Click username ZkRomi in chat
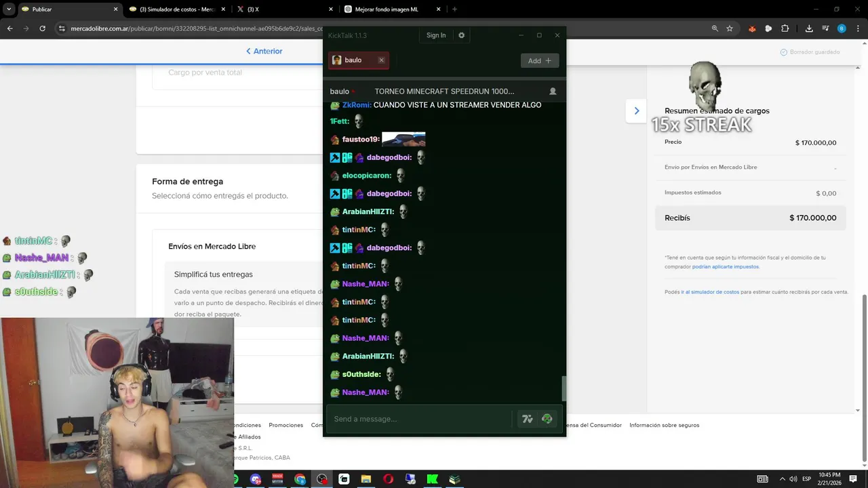 pyautogui.click(x=356, y=105)
